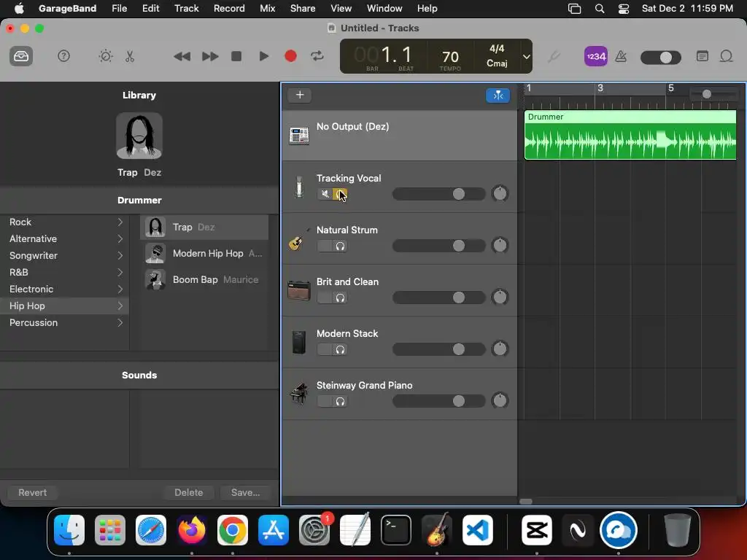
Task: Solo the Modern Stack track
Action: [340, 349]
